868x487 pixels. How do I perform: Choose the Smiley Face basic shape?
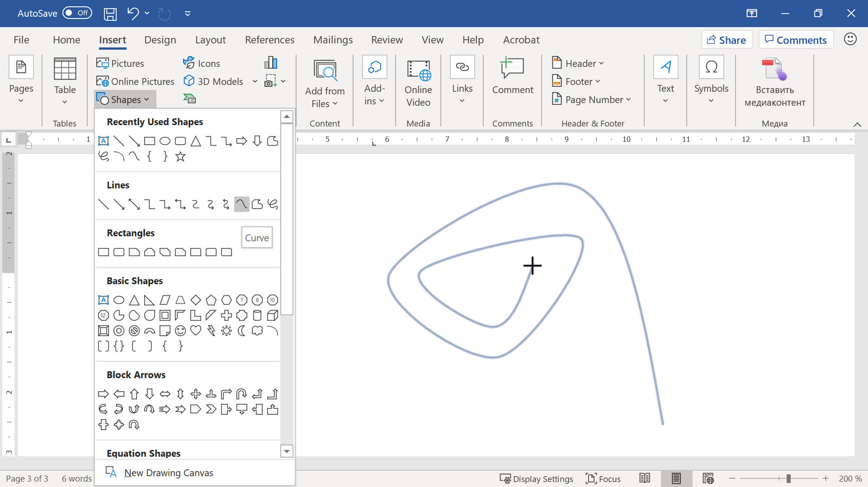[180, 331]
